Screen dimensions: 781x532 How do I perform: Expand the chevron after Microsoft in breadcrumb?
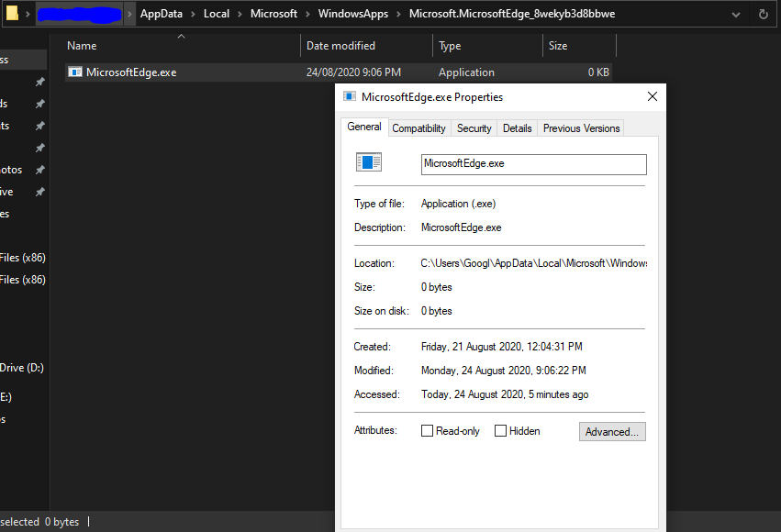(307, 14)
